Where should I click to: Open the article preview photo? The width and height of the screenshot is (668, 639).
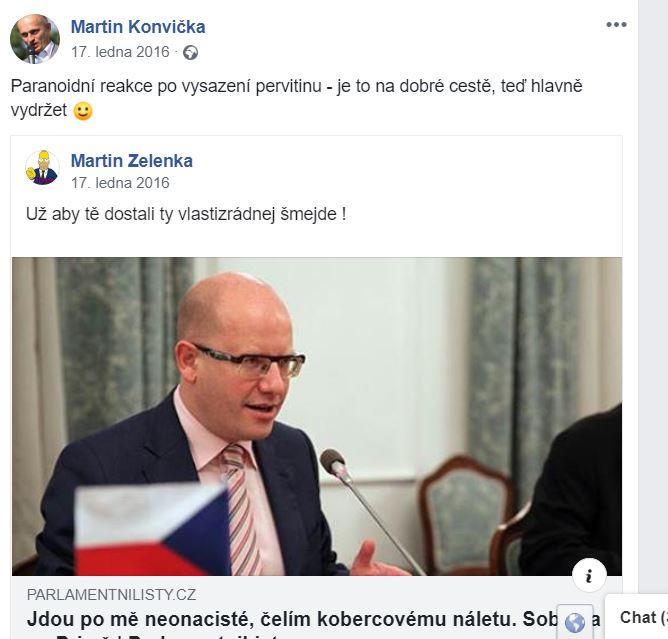pos(317,416)
